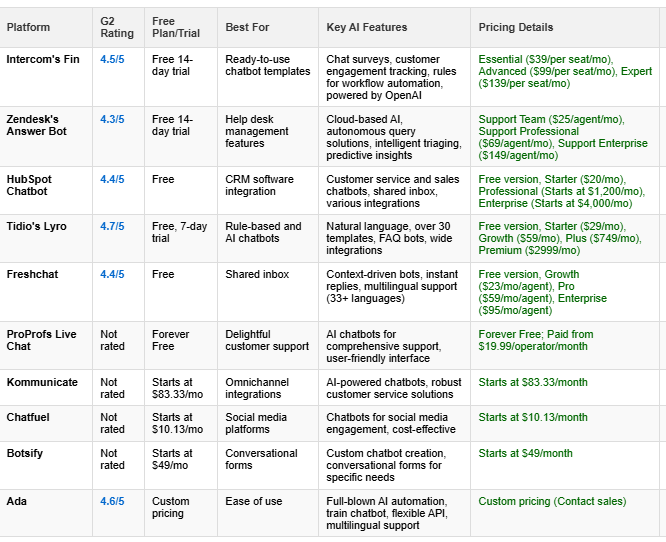Click the Pricing Details column header
Screen dimensions: 666x542
(515, 27)
